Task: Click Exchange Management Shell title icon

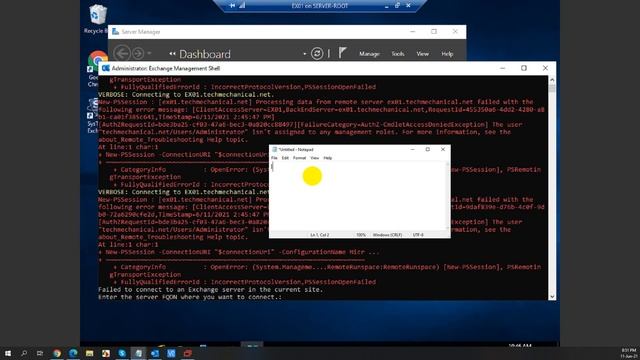Action: 106,68
